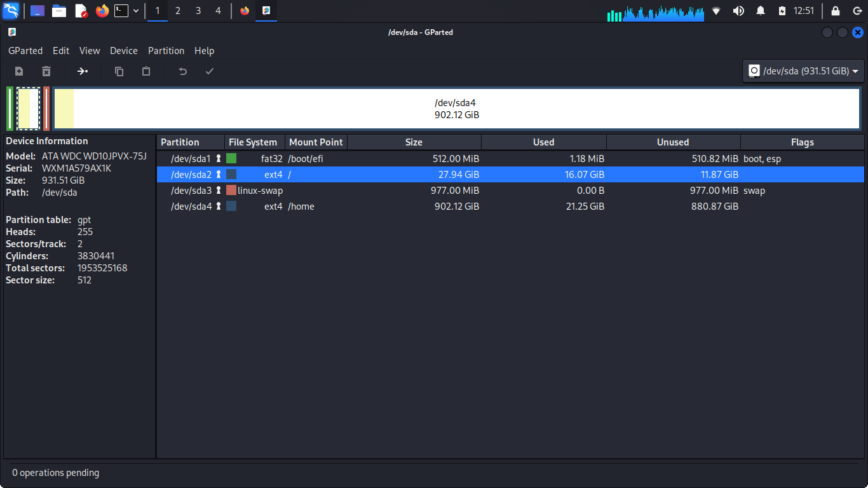Open the /dev/sda device selector dropdown
Image resolution: width=868 pixels, height=488 pixels.
click(803, 71)
